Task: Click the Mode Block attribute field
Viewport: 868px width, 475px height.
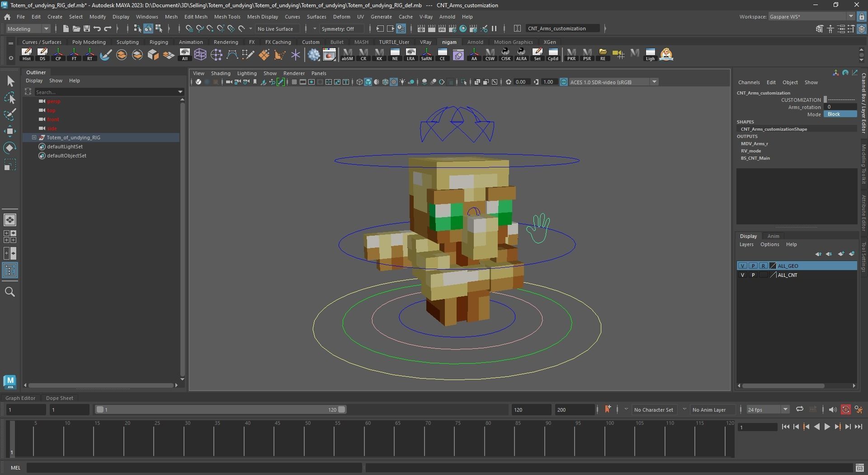Action: click(840, 114)
